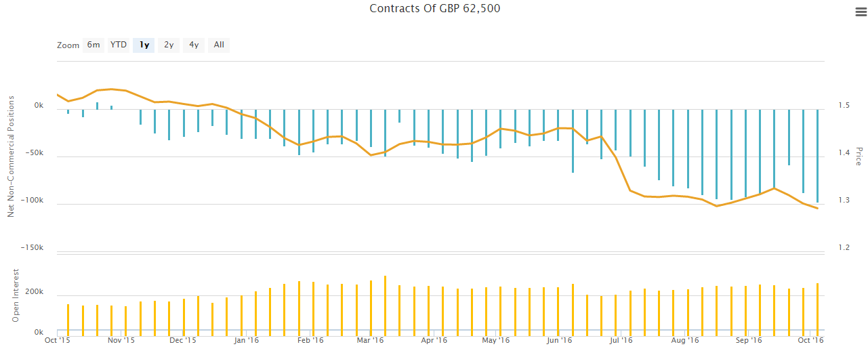Click the Sep '16 x-axis label
The height and width of the screenshot is (355, 868).
pos(748,341)
